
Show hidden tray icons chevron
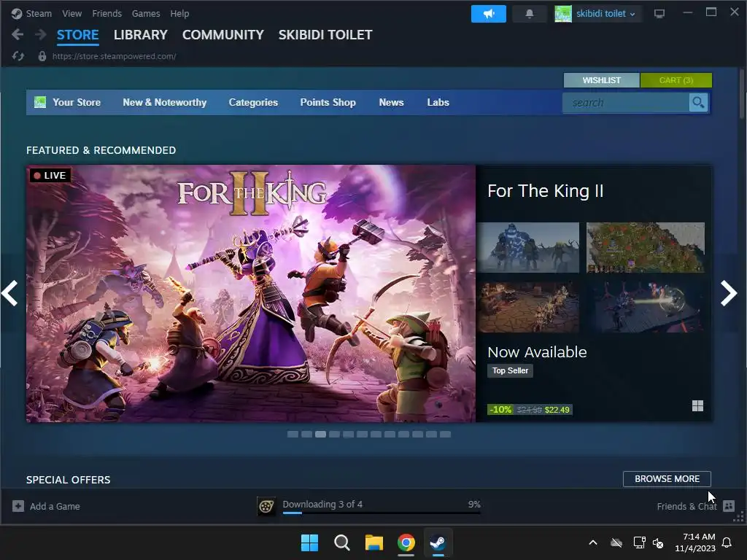coord(592,542)
